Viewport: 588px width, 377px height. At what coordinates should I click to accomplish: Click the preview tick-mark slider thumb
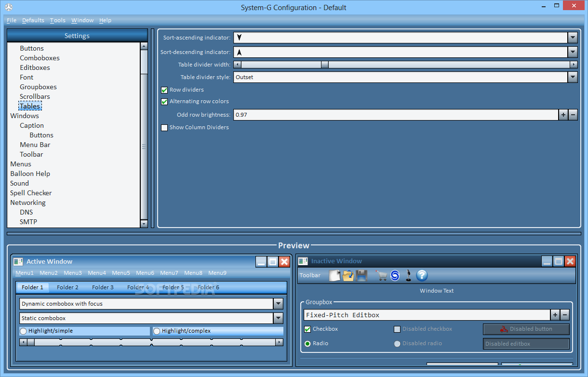click(x=31, y=342)
